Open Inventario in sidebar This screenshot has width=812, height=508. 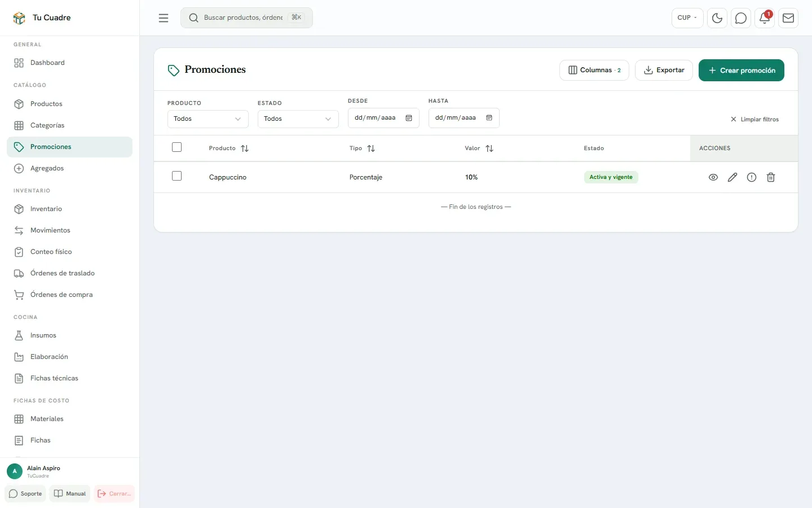(x=69, y=209)
